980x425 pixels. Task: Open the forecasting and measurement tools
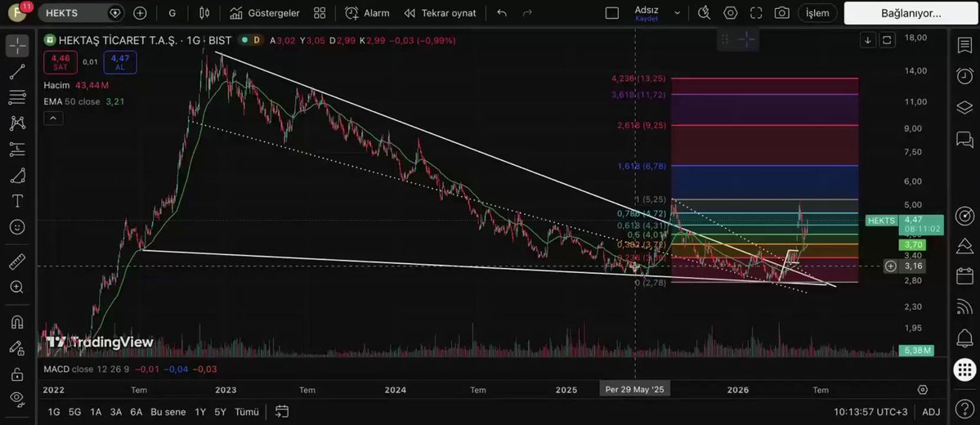[17, 149]
